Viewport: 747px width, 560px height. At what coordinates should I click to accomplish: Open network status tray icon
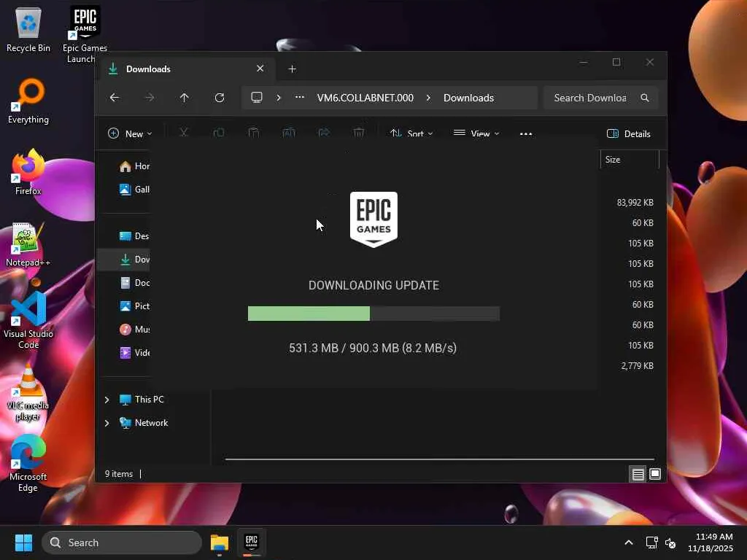pos(651,542)
